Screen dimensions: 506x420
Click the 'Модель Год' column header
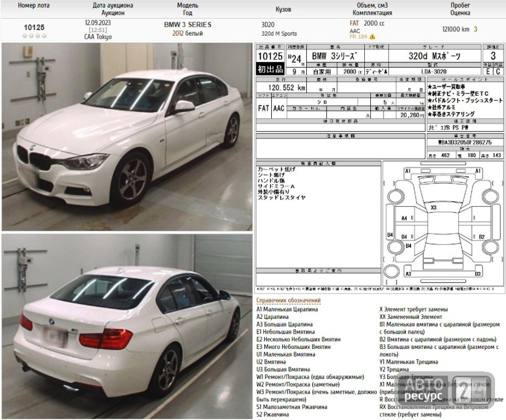click(188, 9)
